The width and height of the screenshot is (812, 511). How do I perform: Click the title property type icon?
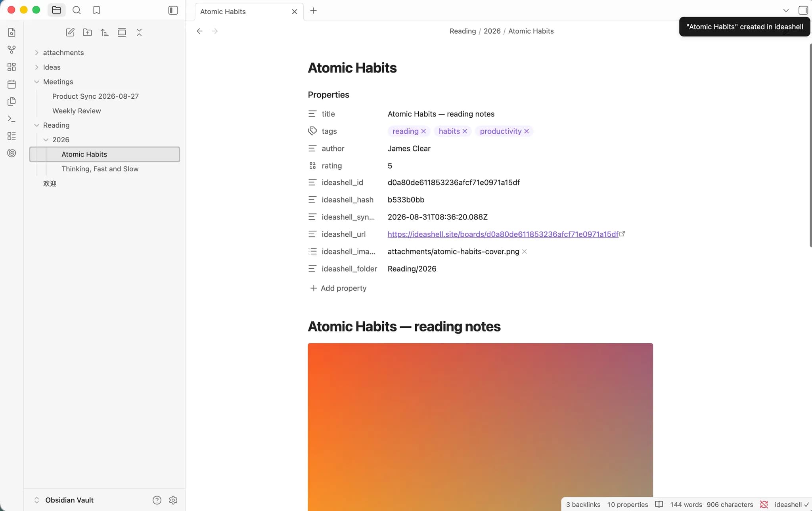click(x=312, y=114)
